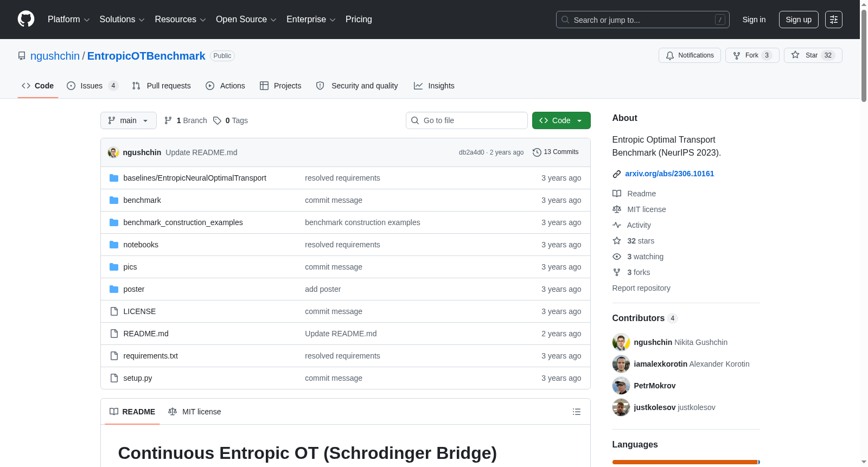
Task: Open the benchmark folder
Action: pos(142,200)
